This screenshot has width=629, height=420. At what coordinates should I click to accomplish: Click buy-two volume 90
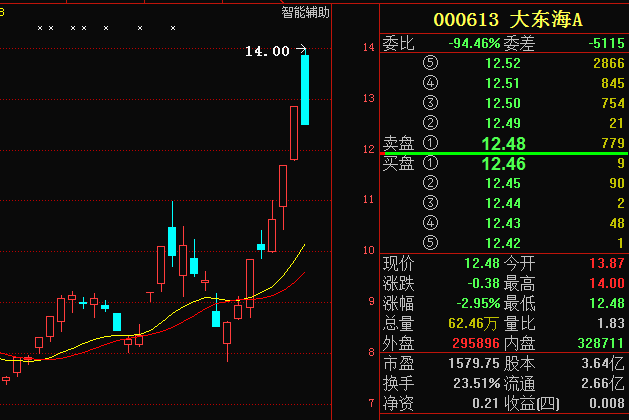pyautogui.click(x=617, y=183)
